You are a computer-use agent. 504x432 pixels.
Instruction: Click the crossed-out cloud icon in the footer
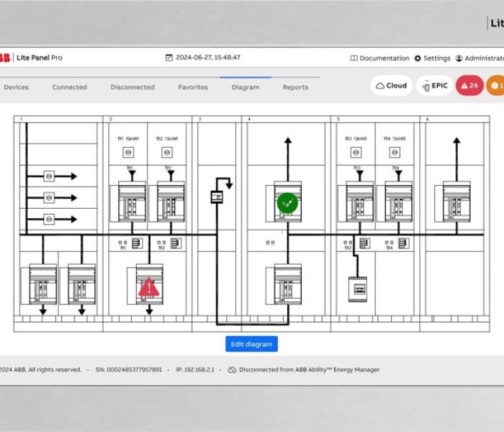[232, 370]
